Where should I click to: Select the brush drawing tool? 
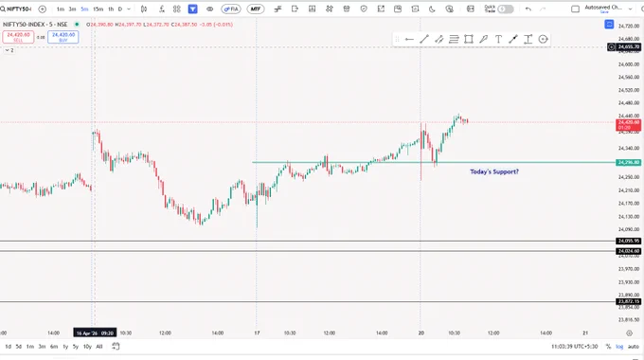(x=483, y=39)
